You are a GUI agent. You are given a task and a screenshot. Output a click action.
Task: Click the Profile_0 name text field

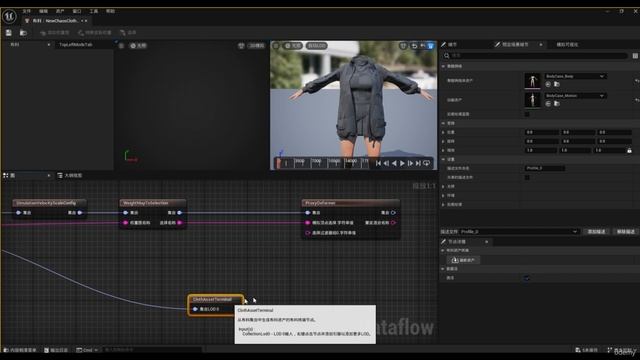[544, 168]
